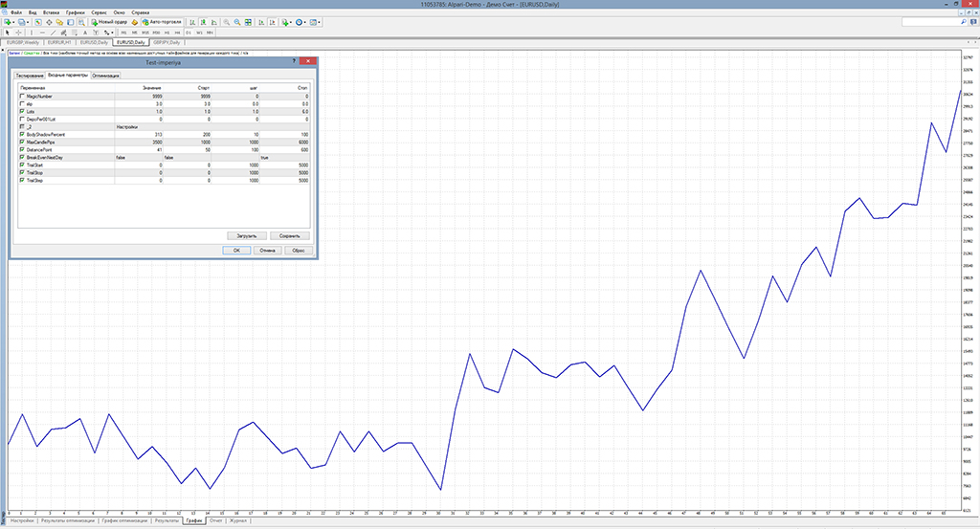This screenshot has height=529, width=980.
Task: Click the Сброс button
Action: pos(299,251)
